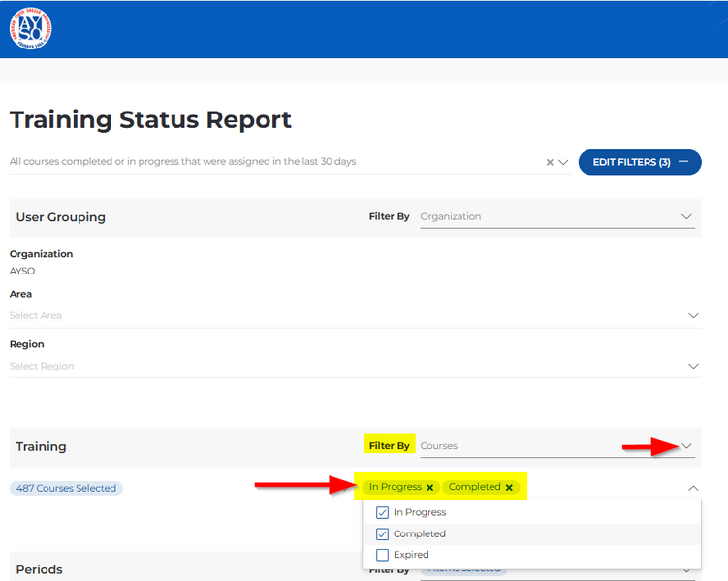The image size is (728, 581).
Task: Open the Region dropdown arrow
Action: [693, 367]
